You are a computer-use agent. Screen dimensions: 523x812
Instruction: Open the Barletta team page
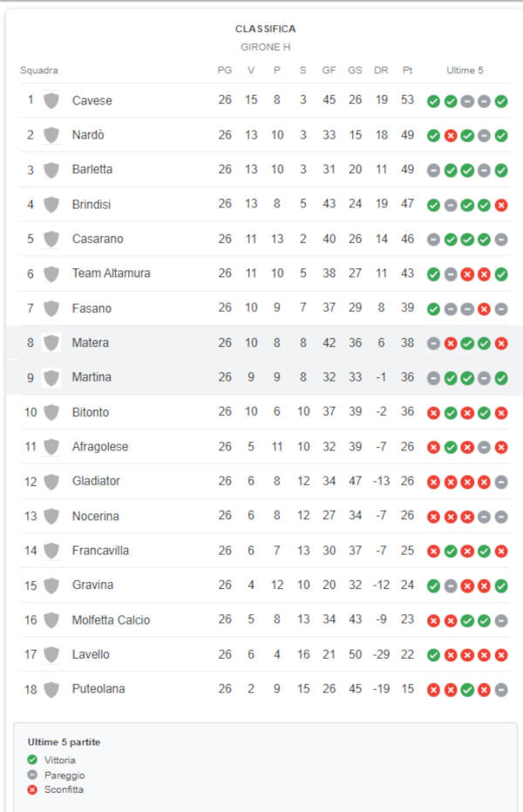click(92, 169)
